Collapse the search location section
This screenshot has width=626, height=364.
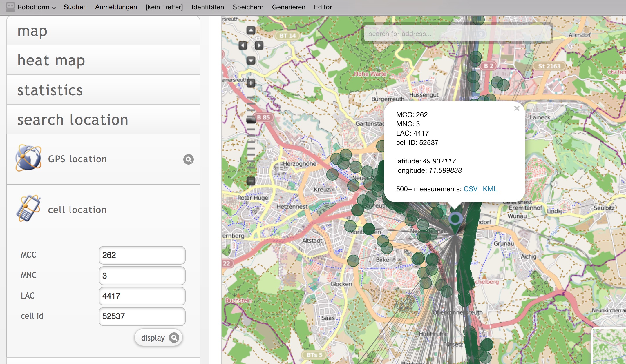pyautogui.click(x=103, y=120)
